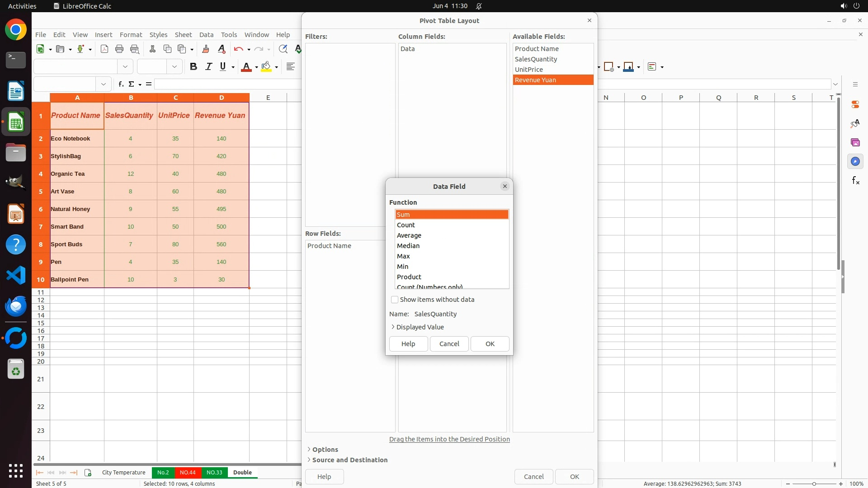
Task: Expand the Displayed Value section
Action: (x=420, y=327)
